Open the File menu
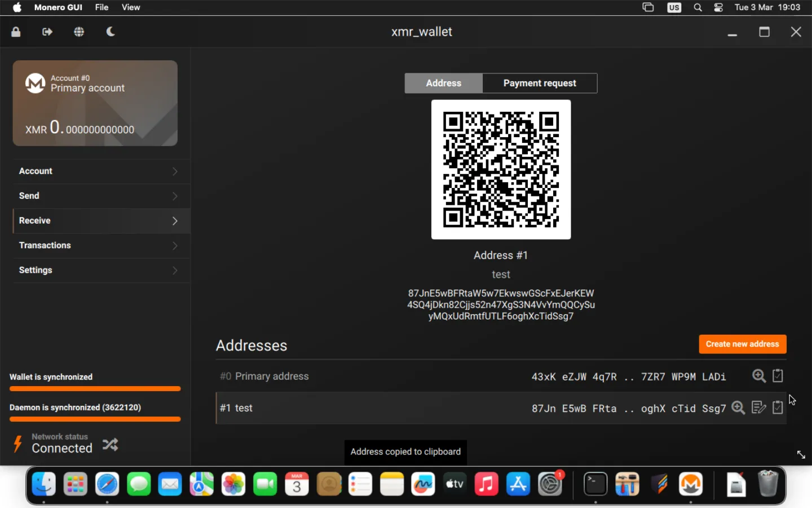The height and width of the screenshot is (508, 812). point(101,7)
